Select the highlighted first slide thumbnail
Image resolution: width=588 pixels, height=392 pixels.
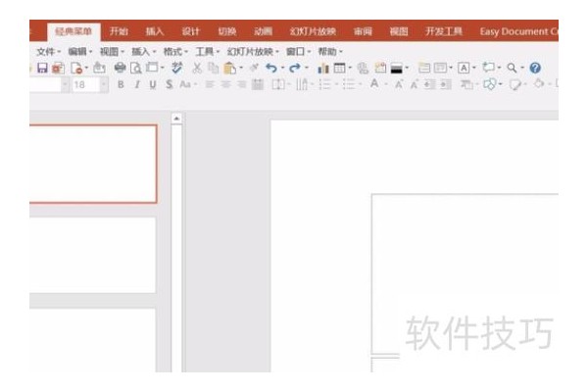(x=93, y=164)
